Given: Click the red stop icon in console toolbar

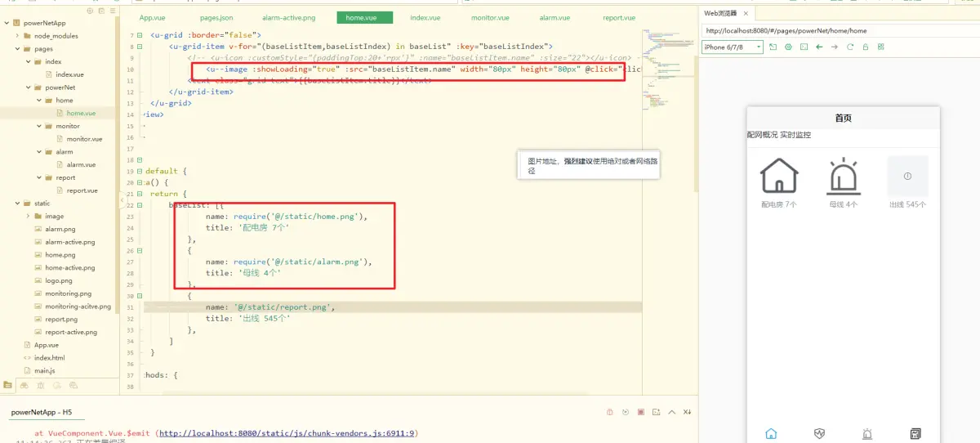Looking at the screenshot, I should click(x=641, y=412).
